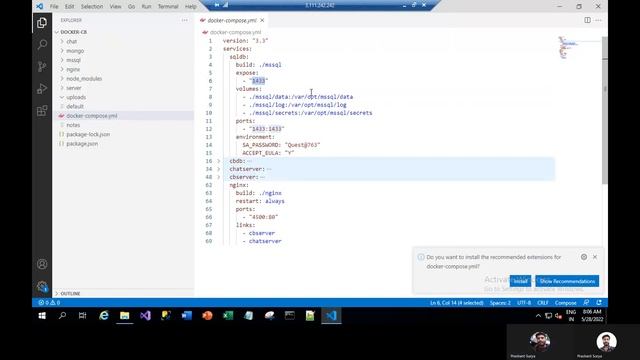Image resolution: width=640 pixels, height=360 pixels.
Task: Unfold the cbserver block
Action: pos(218,177)
